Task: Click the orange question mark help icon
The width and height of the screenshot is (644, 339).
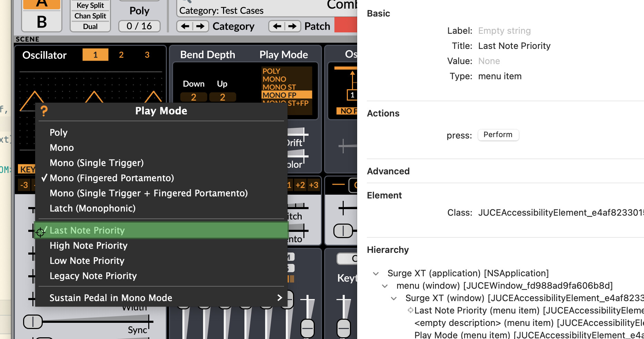Action: point(44,111)
